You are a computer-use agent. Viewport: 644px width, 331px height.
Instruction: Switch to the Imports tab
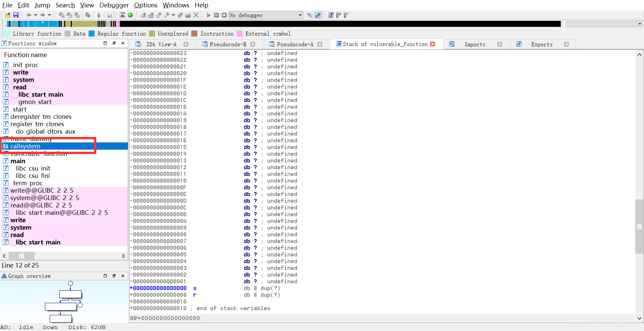(475, 44)
